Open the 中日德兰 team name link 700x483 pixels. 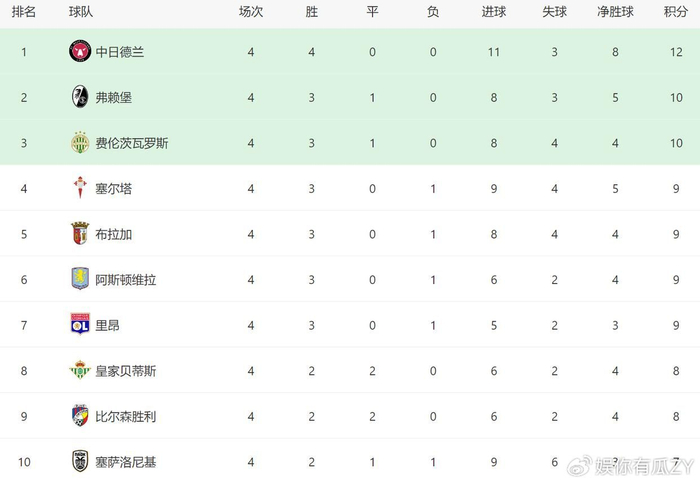tap(119, 51)
